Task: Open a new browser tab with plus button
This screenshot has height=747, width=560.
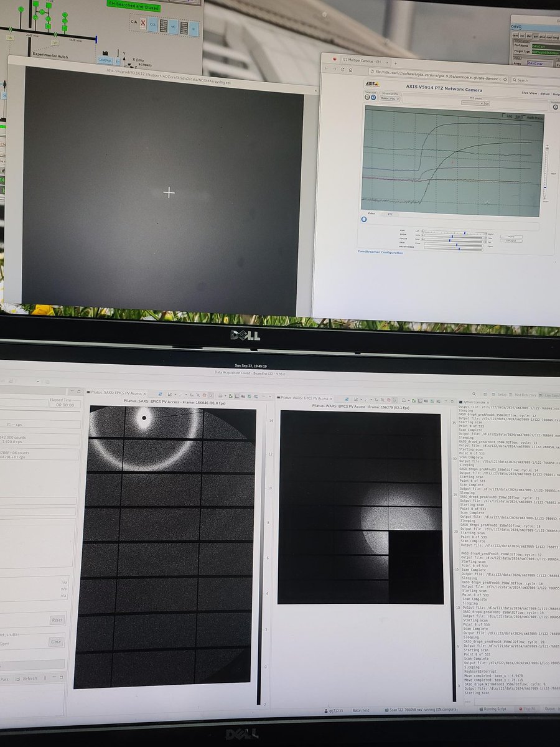Action: click(x=396, y=63)
